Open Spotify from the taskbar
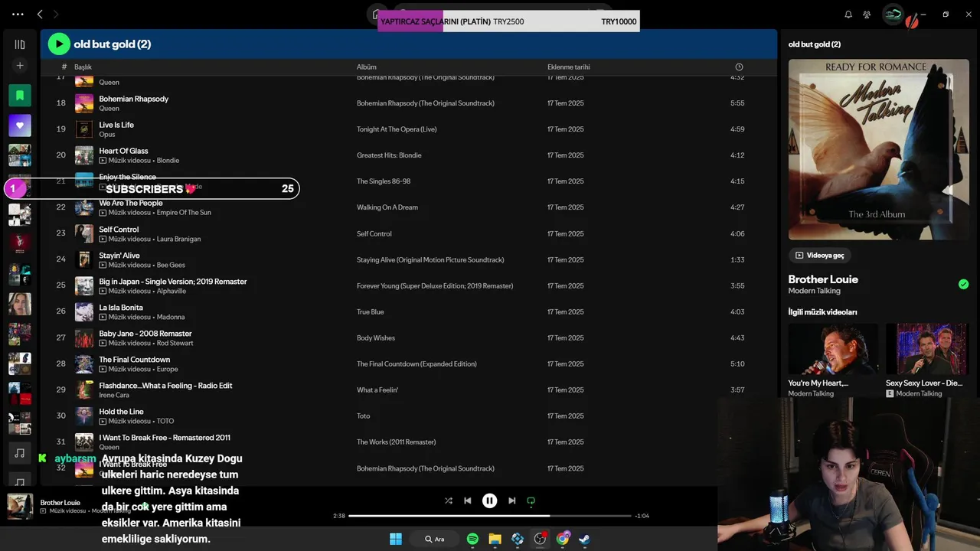The image size is (980, 551). coord(472,539)
